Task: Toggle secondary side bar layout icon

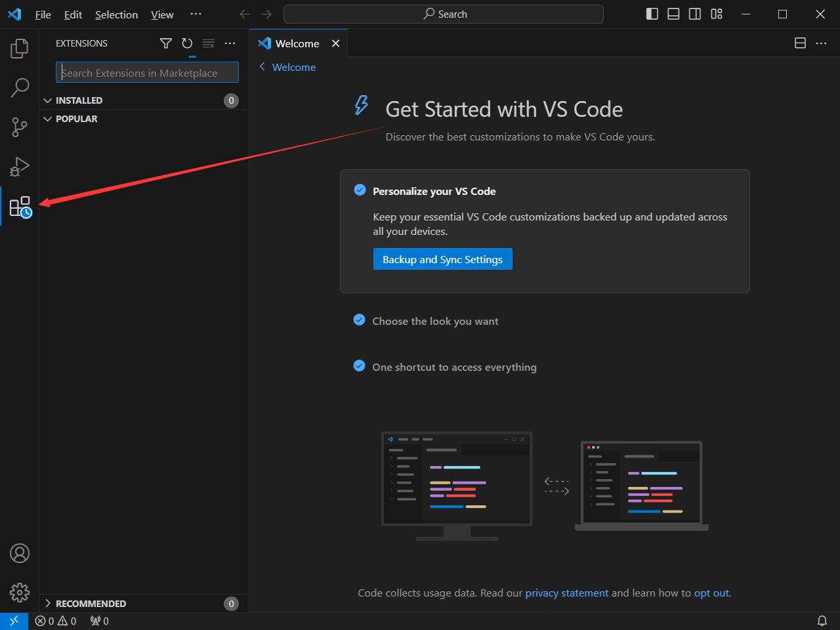Action: click(695, 14)
